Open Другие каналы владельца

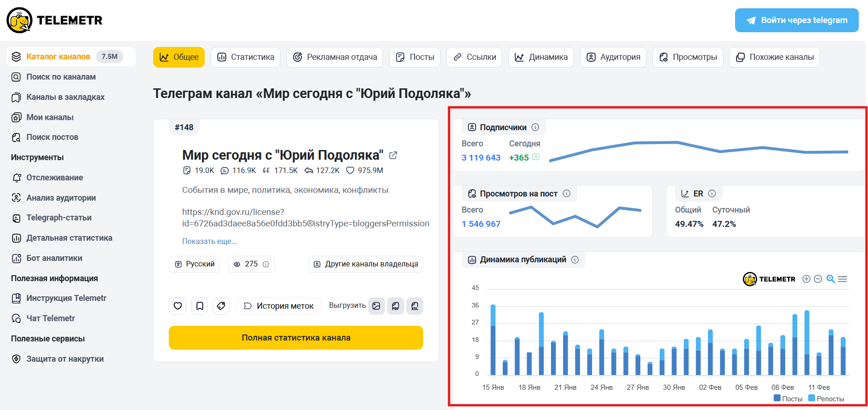(x=366, y=264)
